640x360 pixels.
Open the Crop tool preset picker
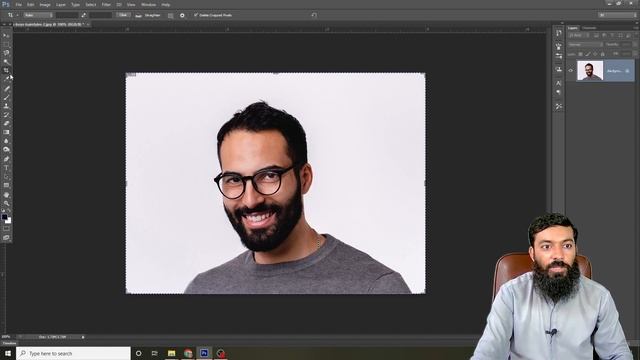[12, 15]
